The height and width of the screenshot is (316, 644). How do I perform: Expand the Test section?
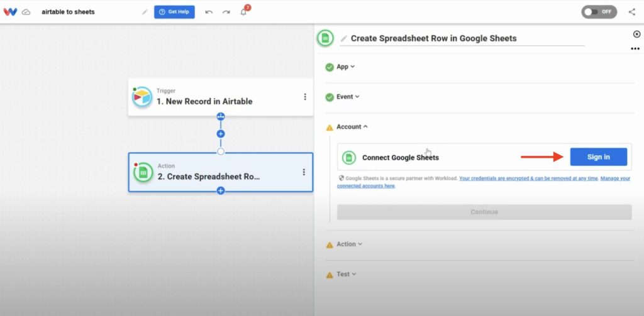click(x=347, y=274)
